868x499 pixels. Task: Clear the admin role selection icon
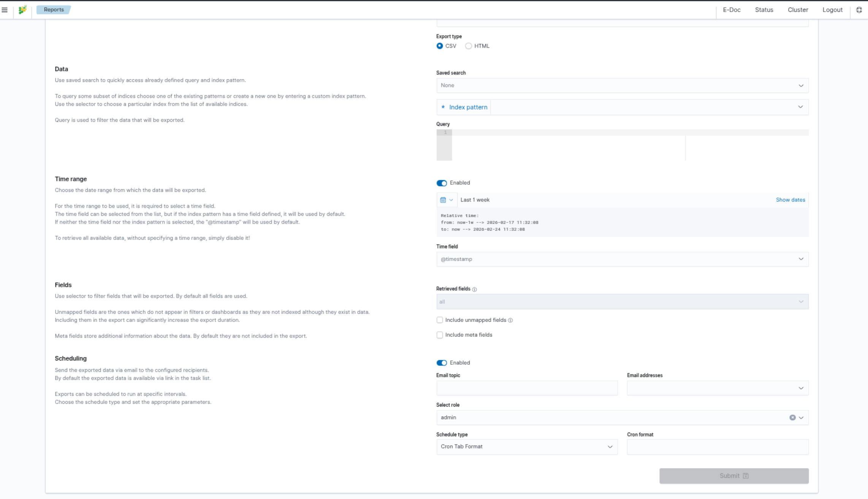click(792, 417)
